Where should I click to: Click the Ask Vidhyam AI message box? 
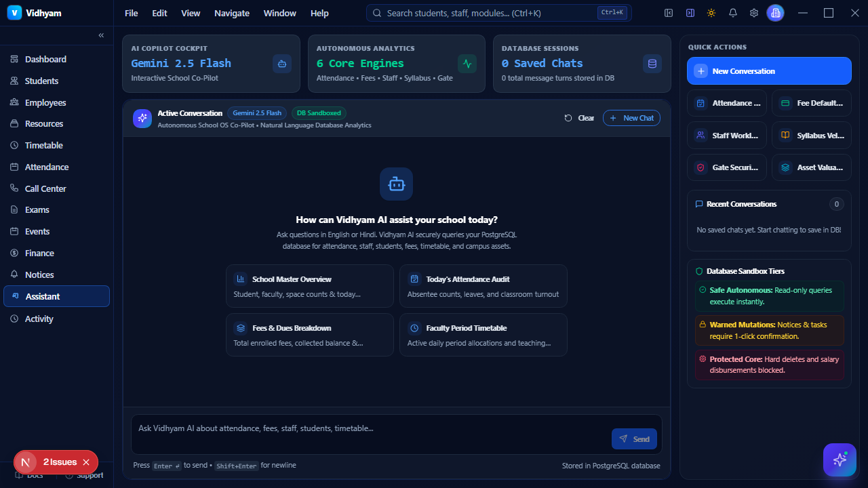tap(397, 434)
